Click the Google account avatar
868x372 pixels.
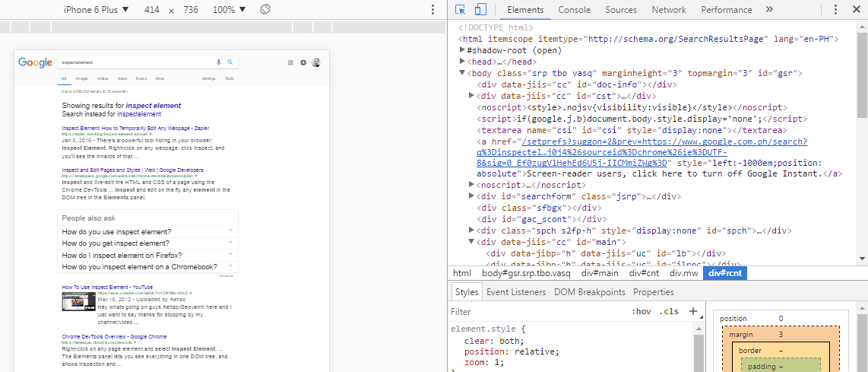pyautogui.click(x=316, y=62)
